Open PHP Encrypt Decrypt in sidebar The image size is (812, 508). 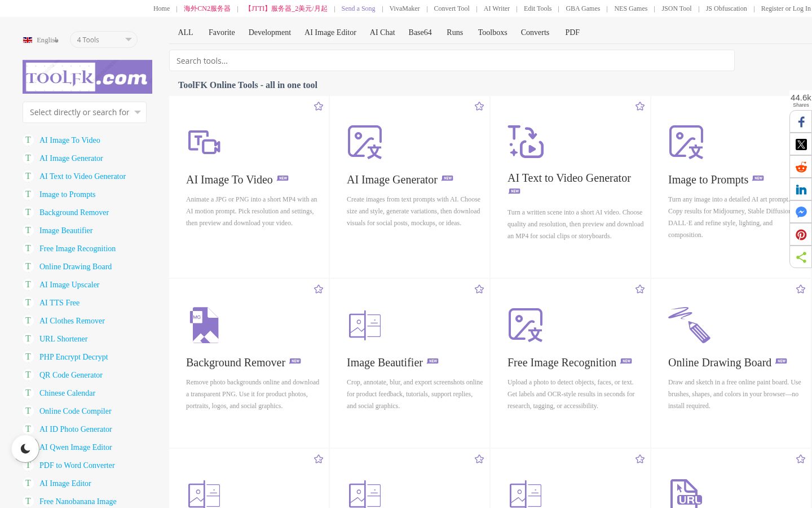[74, 357]
